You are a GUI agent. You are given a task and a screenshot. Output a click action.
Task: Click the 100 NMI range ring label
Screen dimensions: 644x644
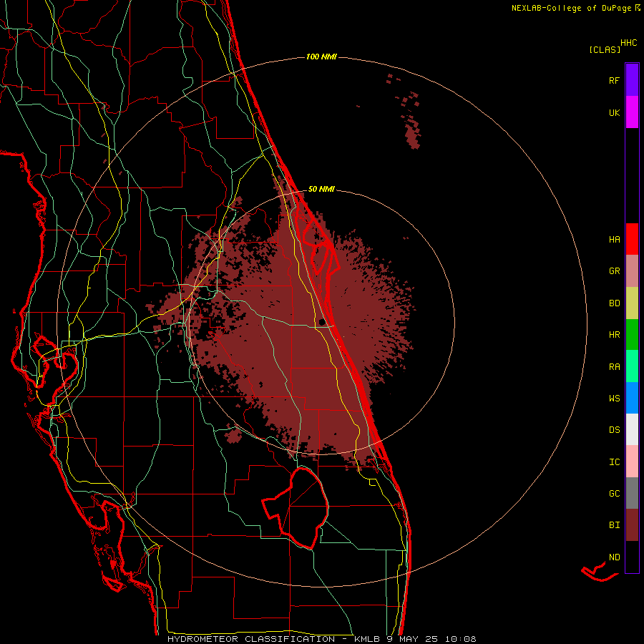pos(321,57)
